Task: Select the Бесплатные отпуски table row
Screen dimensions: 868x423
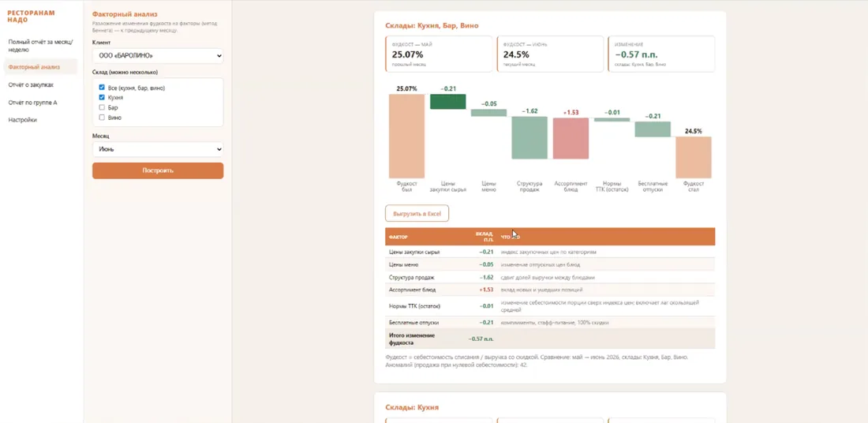Action: coord(550,322)
